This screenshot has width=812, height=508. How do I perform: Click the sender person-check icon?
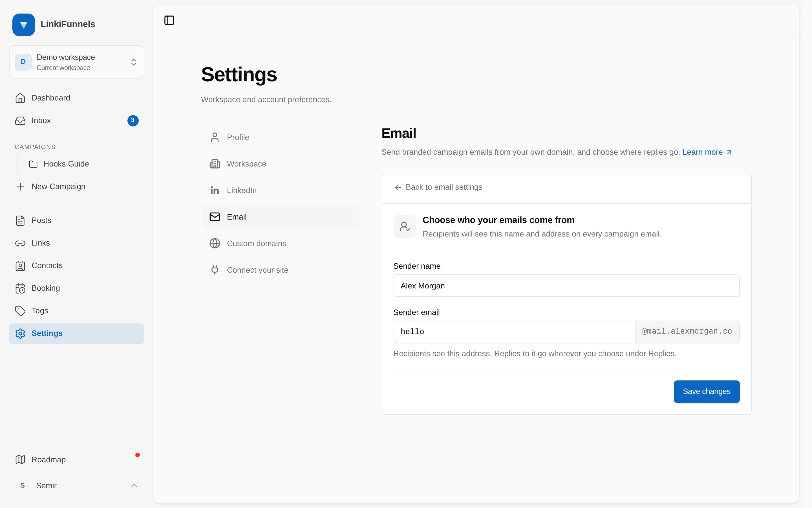[405, 226]
